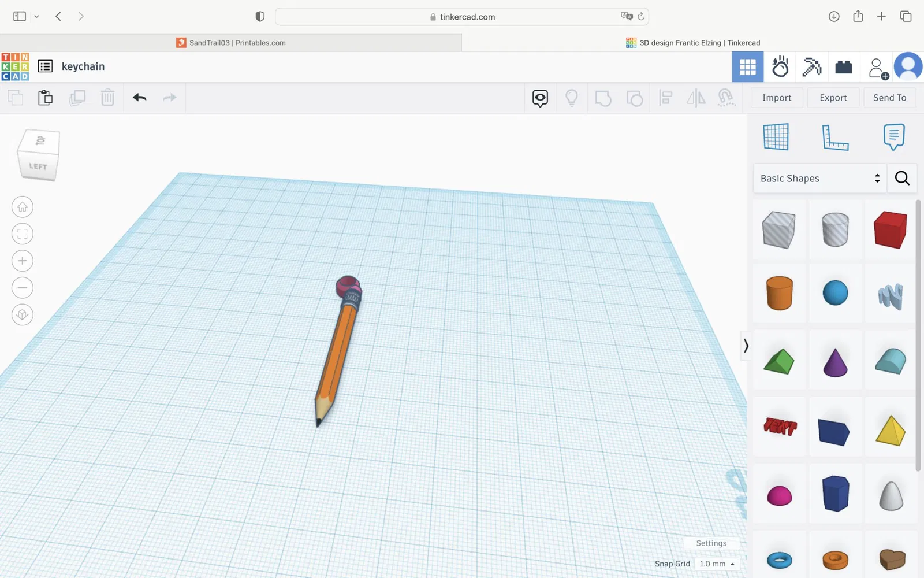924x578 pixels.
Task: Select the gray Paraboloid shape
Action: pyautogui.click(x=891, y=496)
